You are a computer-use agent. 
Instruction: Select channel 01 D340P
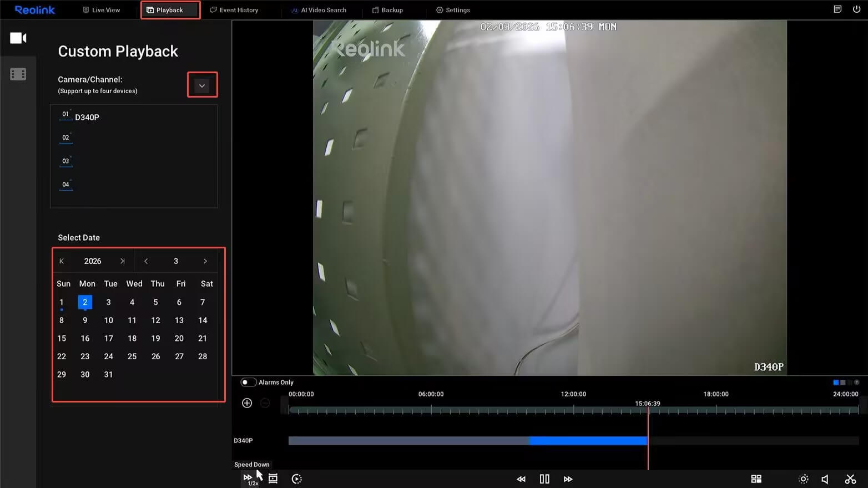(x=79, y=117)
